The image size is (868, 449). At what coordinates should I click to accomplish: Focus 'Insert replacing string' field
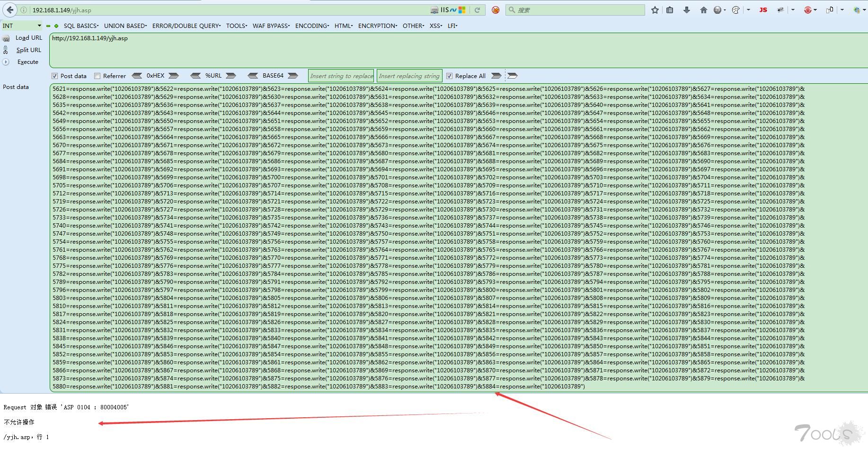pos(409,76)
